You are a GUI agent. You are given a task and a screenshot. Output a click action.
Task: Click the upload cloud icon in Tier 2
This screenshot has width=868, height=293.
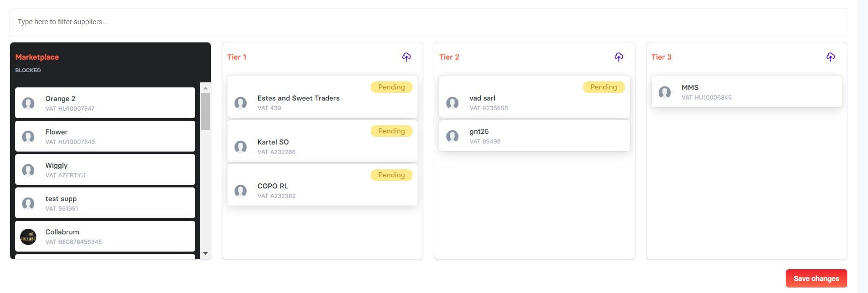(x=618, y=57)
